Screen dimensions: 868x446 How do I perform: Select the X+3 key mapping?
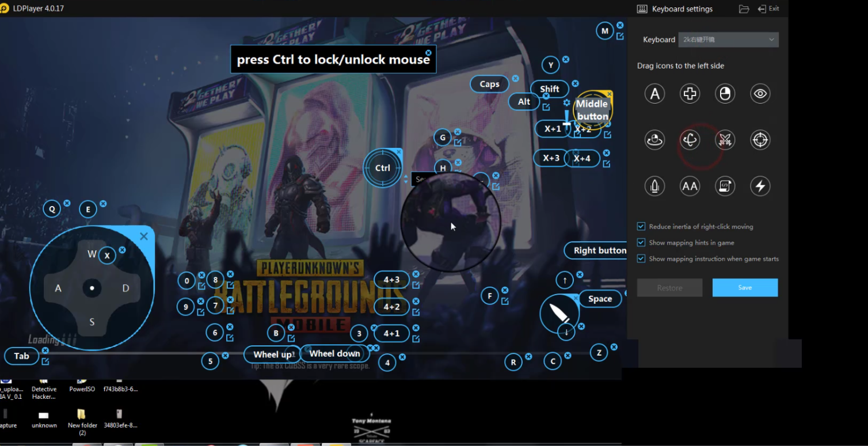(551, 158)
